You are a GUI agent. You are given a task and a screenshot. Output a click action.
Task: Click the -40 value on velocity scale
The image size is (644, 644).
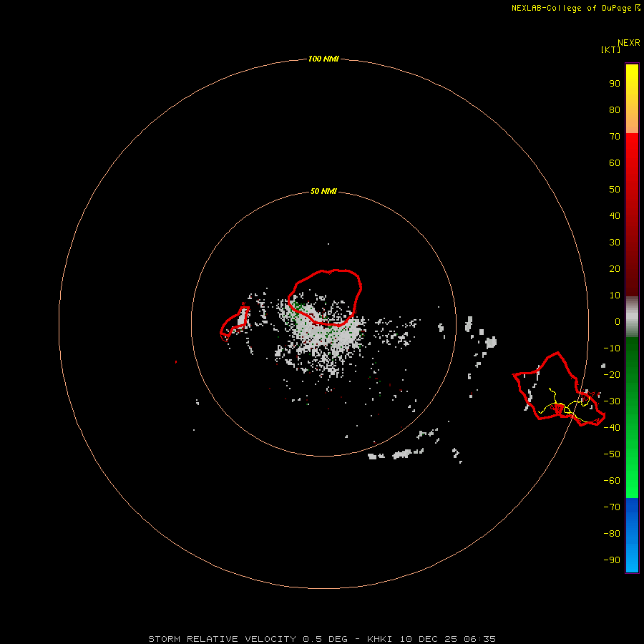612,428
